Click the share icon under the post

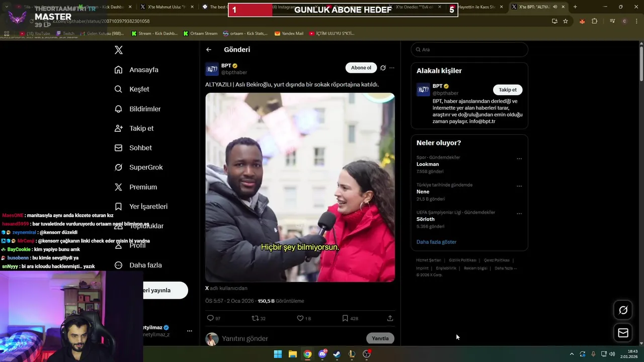[390, 318]
